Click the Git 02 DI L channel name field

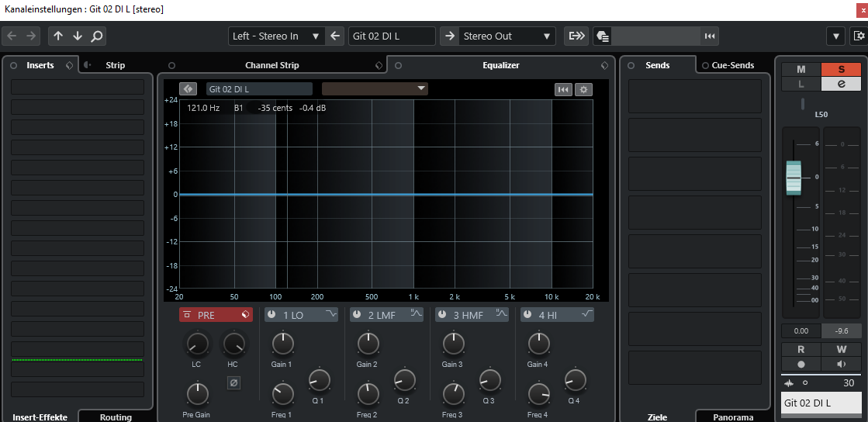(391, 36)
